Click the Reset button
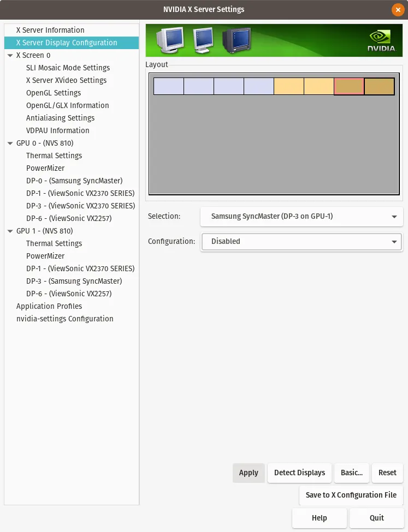Image resolution: width=408 pixels, height=532 pixels. (387, 473)
